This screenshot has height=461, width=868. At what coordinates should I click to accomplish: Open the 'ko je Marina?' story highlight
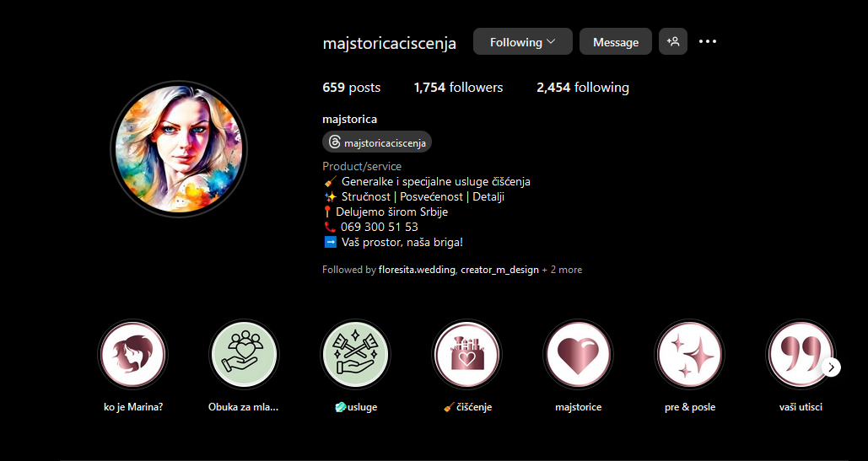133,354
